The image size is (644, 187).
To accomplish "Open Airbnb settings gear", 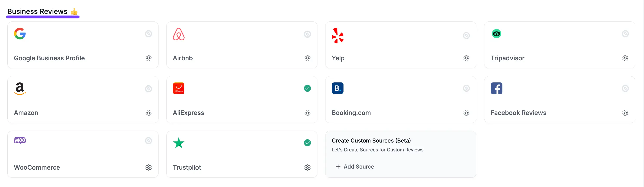I will pyautogui.click(x=307, y=58).
